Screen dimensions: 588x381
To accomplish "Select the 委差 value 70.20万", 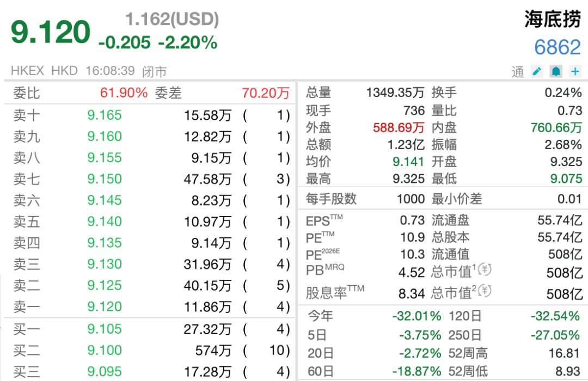I will (x=266, y=93).
